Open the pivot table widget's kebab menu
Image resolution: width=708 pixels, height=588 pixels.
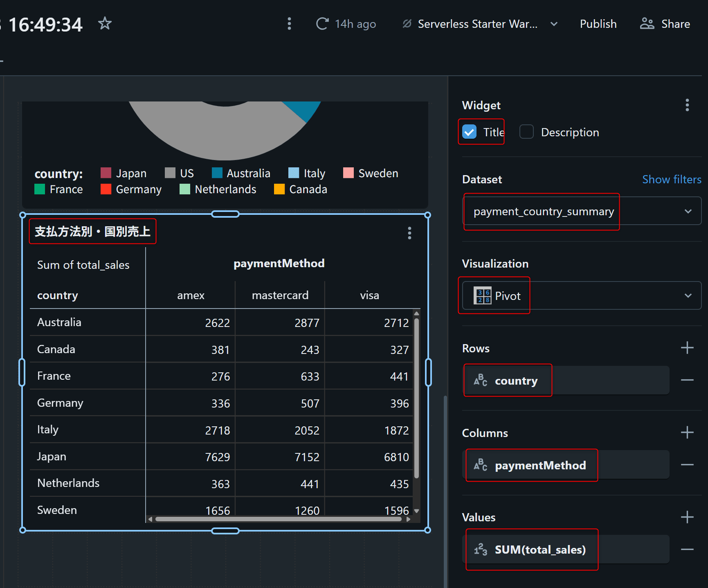(409, 233)
